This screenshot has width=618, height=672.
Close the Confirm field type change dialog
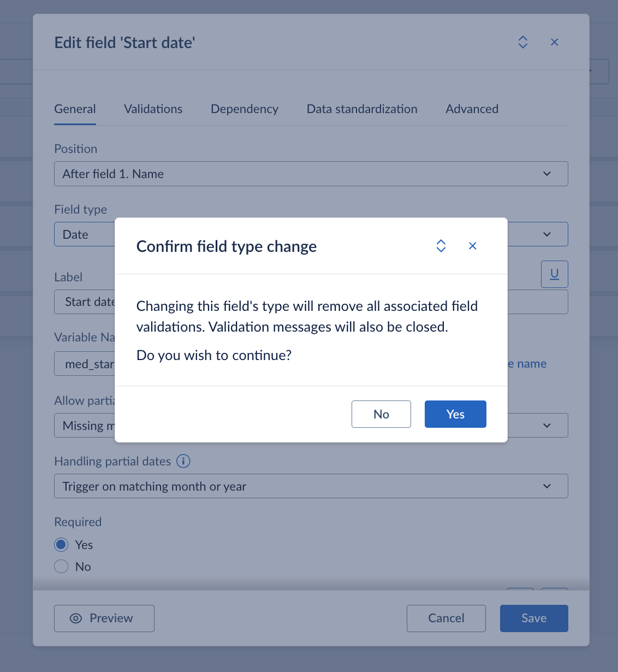tap(473, 246)
